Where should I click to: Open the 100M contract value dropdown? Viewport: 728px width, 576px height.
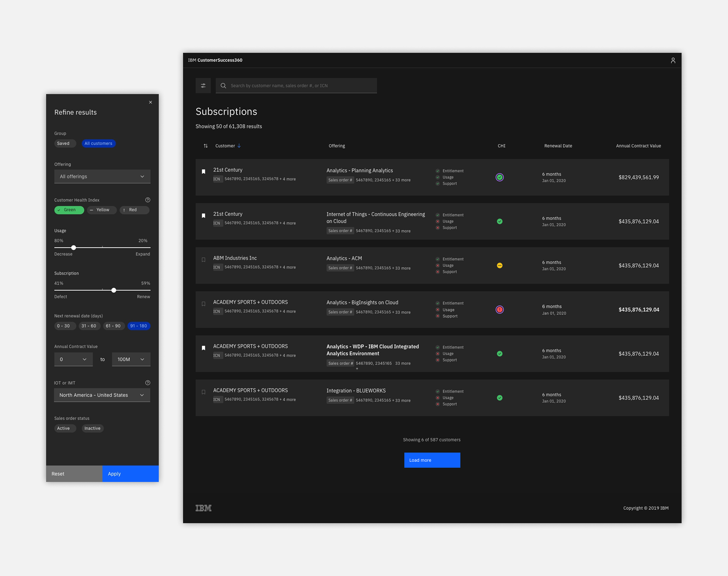[x=131, y=359]
